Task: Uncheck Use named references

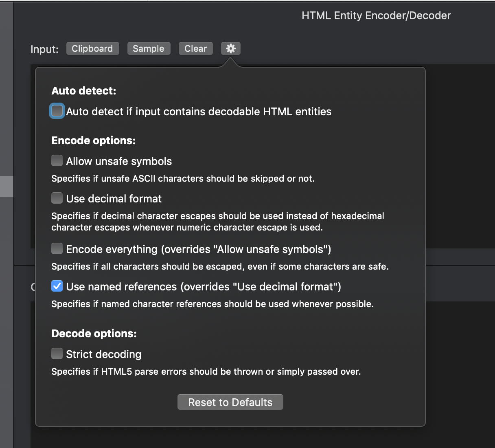Action: point(57,286)
